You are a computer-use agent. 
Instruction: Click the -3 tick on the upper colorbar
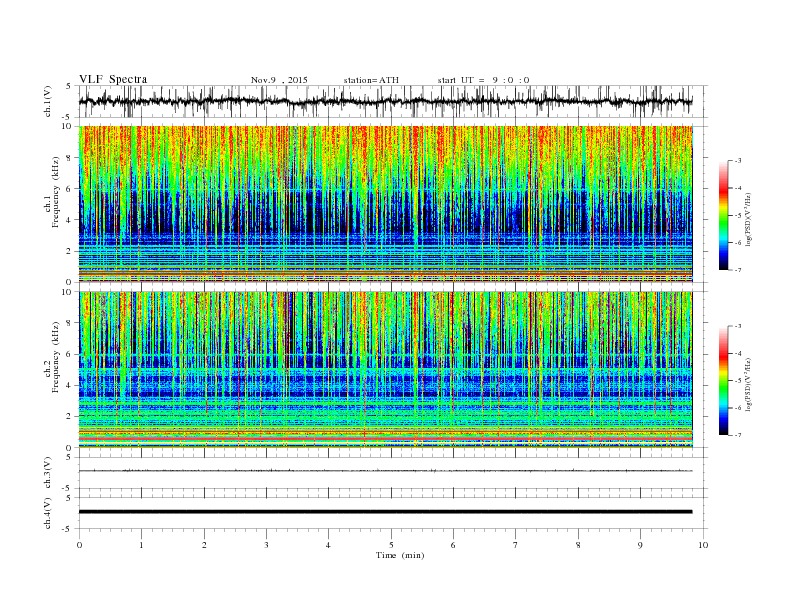[737, 161]
